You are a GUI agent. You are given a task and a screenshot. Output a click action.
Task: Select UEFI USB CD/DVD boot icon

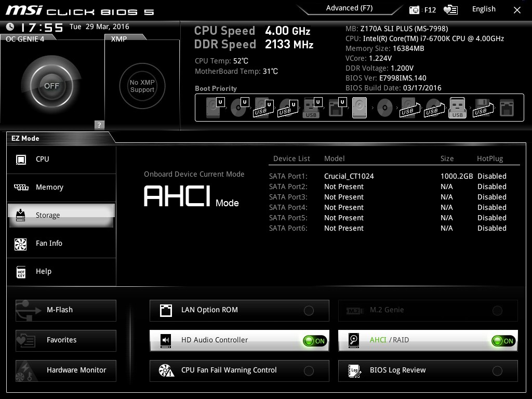click(288, 108)
